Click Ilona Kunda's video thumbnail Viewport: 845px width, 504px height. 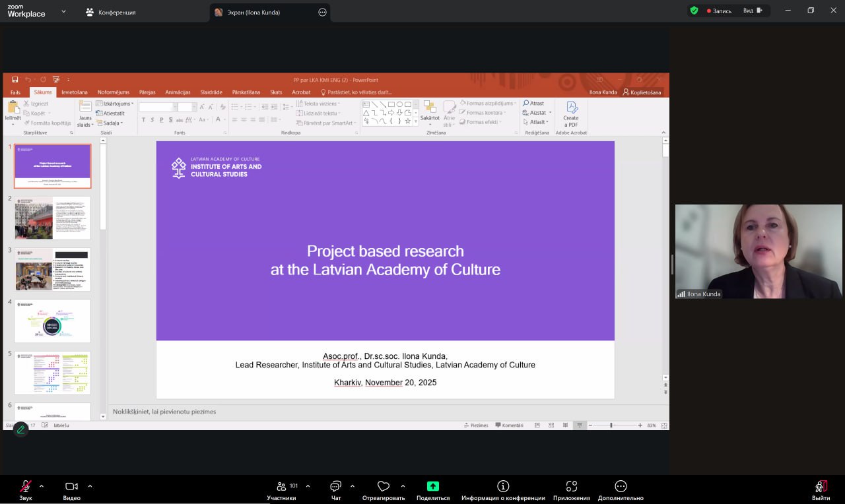758,251
